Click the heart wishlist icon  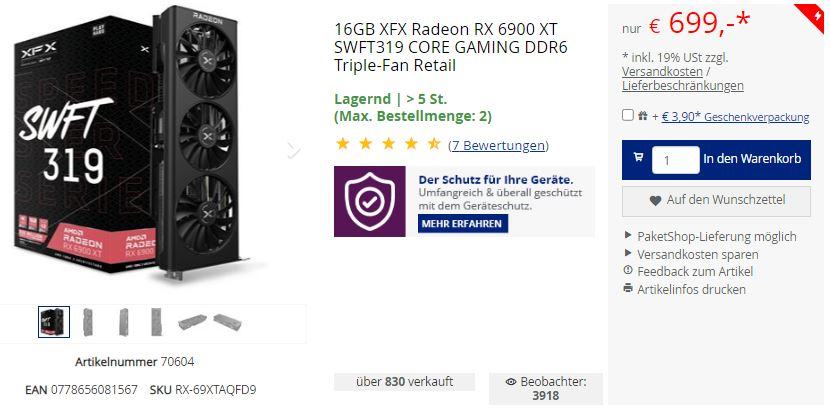[x=655, y=201]
